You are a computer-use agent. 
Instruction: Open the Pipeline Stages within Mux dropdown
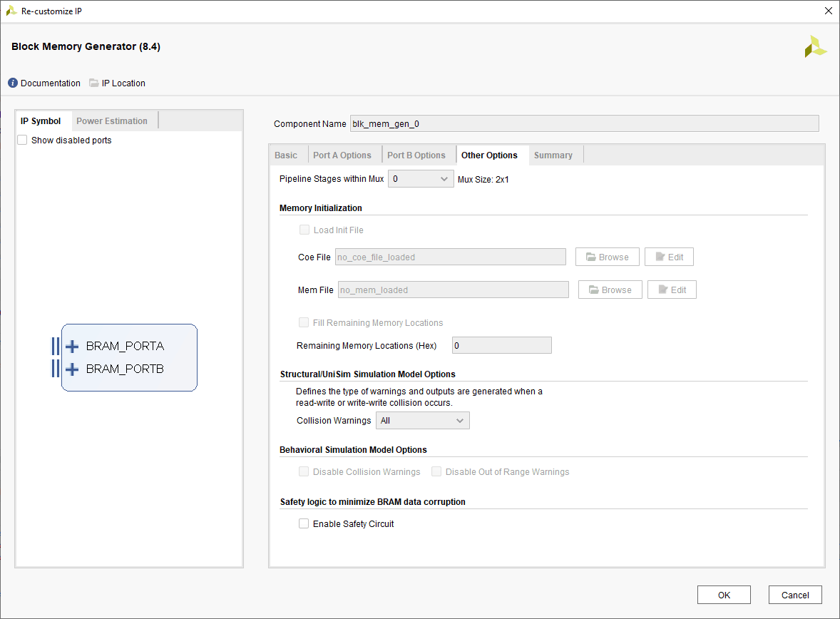[421, 179]
